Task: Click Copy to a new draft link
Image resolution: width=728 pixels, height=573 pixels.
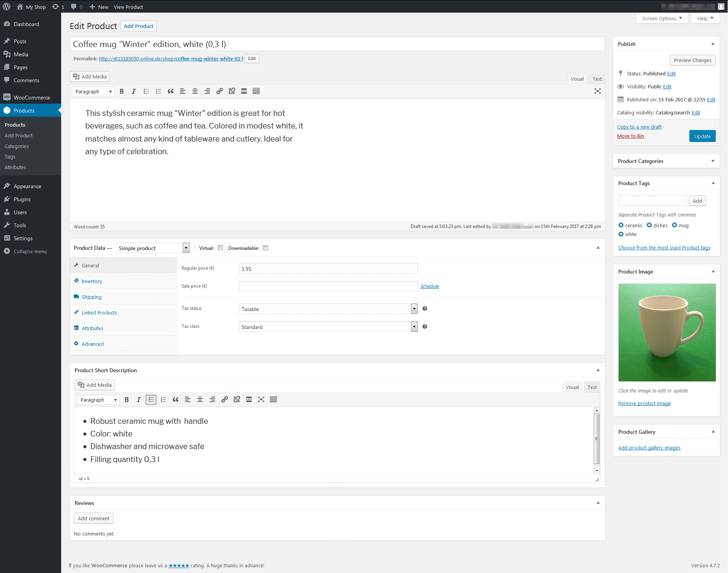Action: point(639,127)
